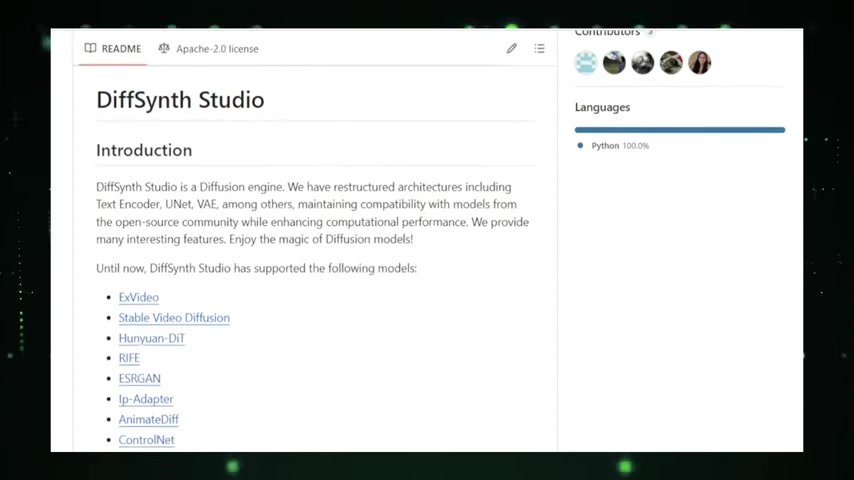
Task: Open the second contributor avatar
Action: [x=614, y=63]
